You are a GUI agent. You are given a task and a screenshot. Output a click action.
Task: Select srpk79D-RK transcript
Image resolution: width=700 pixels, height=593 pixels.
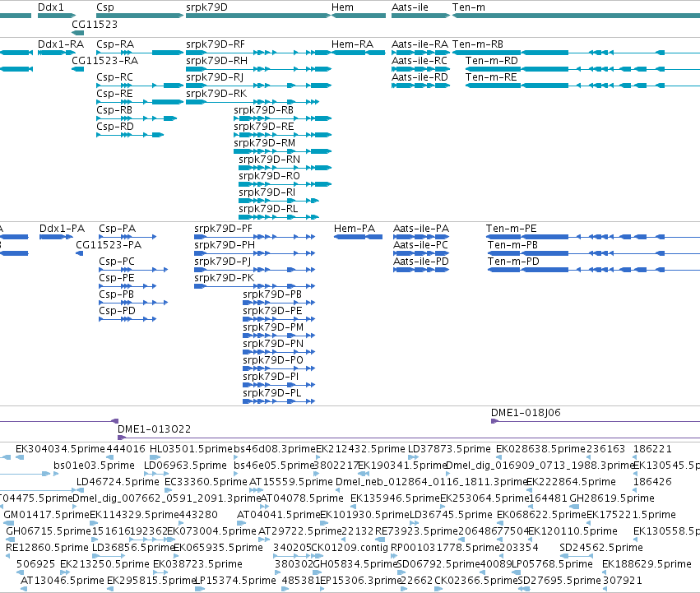[253, 102]
